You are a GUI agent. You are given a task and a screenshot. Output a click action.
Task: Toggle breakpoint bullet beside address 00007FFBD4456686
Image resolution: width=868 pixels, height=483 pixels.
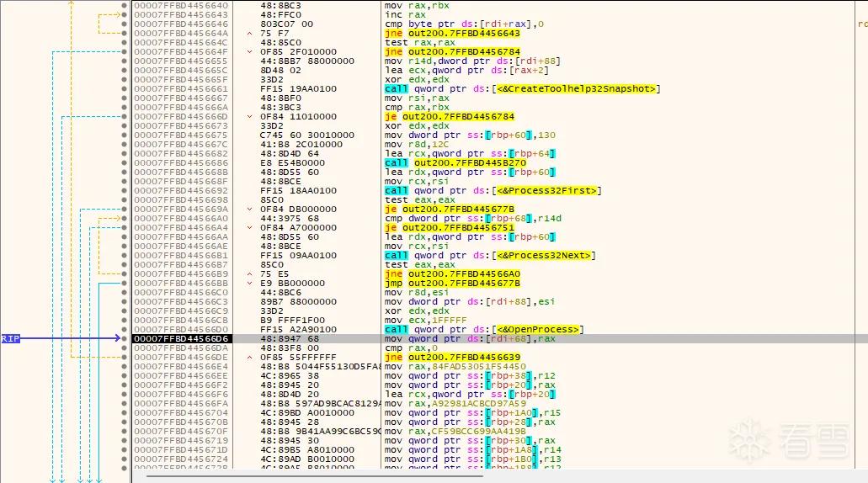[x=124, y=162]
